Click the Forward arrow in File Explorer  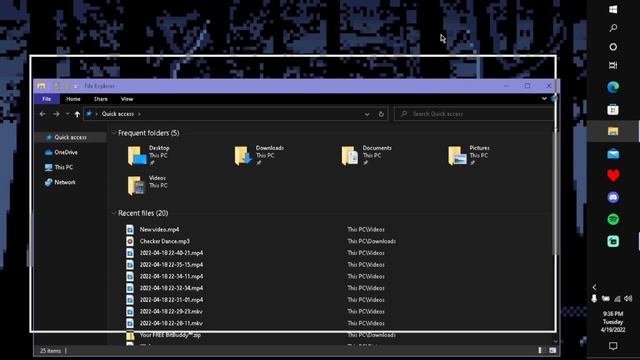56,114
